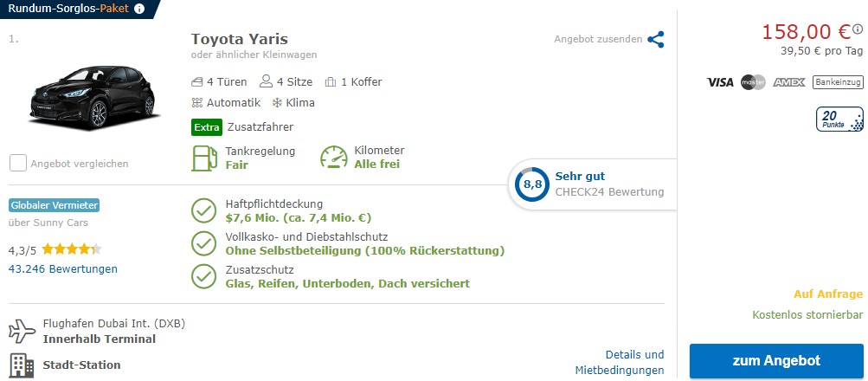This screenshot has height=381, width=868.
Task: Click the Globaler Vermieter badge
Action: point(55,205)
